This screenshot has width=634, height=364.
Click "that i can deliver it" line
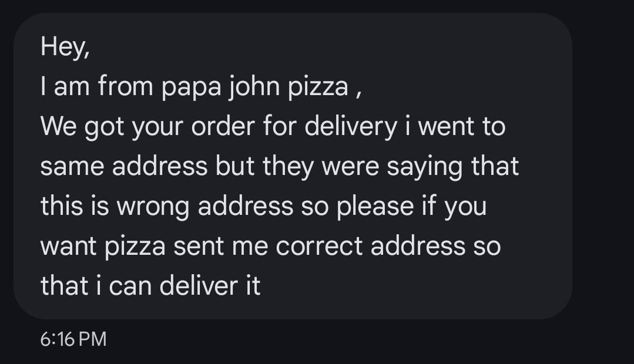point(150,287)
